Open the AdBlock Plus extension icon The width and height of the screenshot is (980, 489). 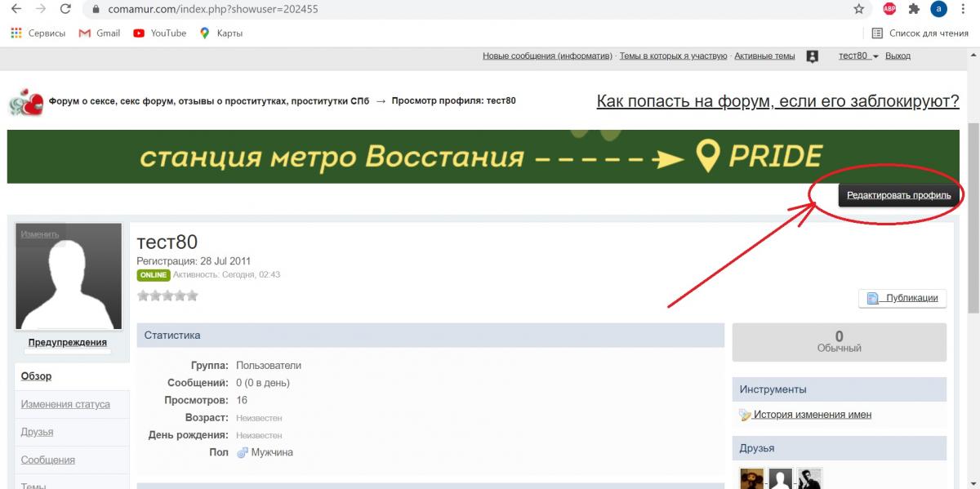click(x=889, y=10)
